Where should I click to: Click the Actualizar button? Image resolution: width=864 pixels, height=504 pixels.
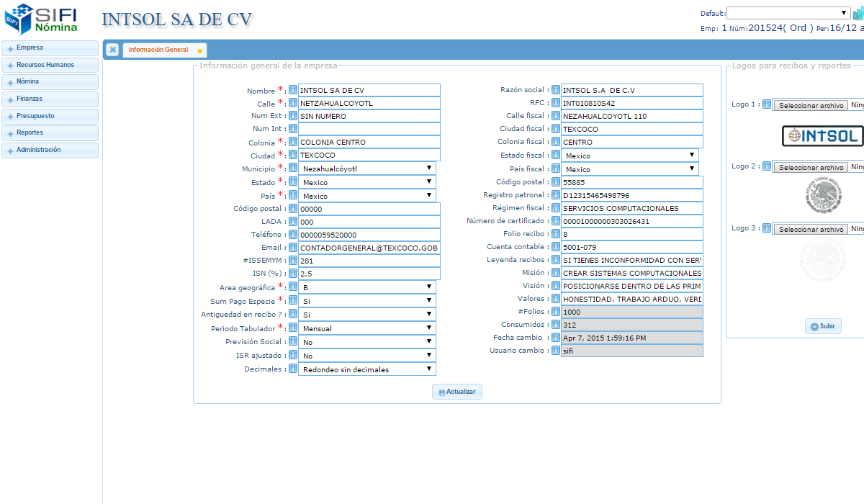(x=457, y=392)
